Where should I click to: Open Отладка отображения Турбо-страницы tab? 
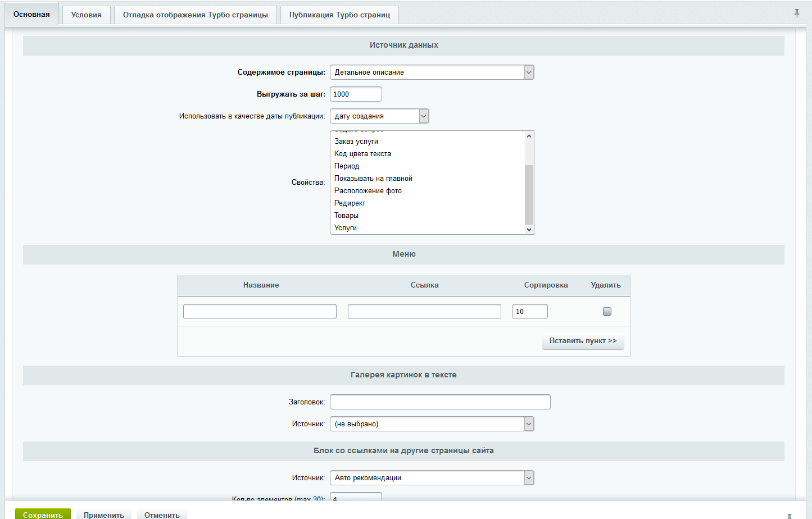[195, 15]
